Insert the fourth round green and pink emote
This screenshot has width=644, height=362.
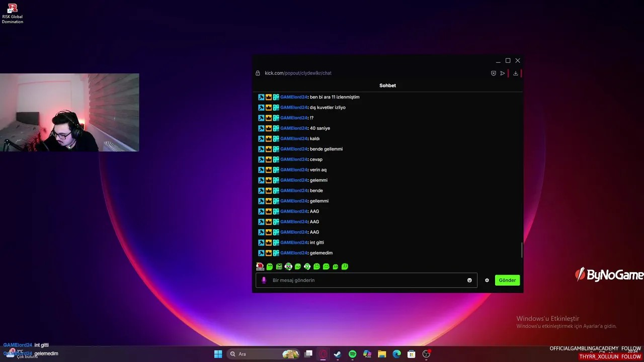[x=288, y=266]
